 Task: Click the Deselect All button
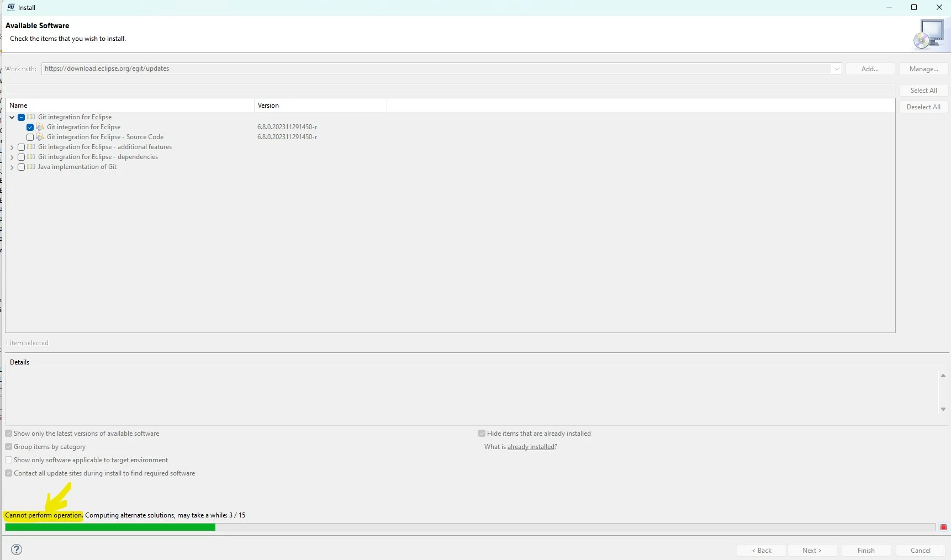tap(923, 107)
